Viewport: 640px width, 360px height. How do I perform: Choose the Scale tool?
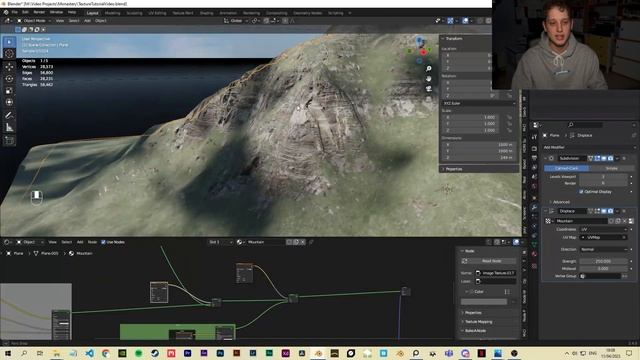pyautogui.click(x=9, y=91)
